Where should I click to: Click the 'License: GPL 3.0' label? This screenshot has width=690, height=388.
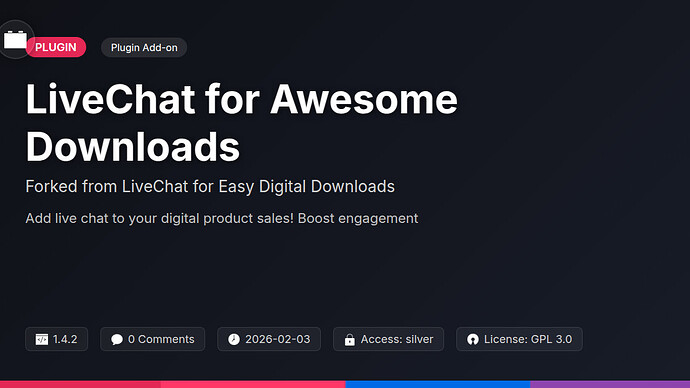click(528, 339)
